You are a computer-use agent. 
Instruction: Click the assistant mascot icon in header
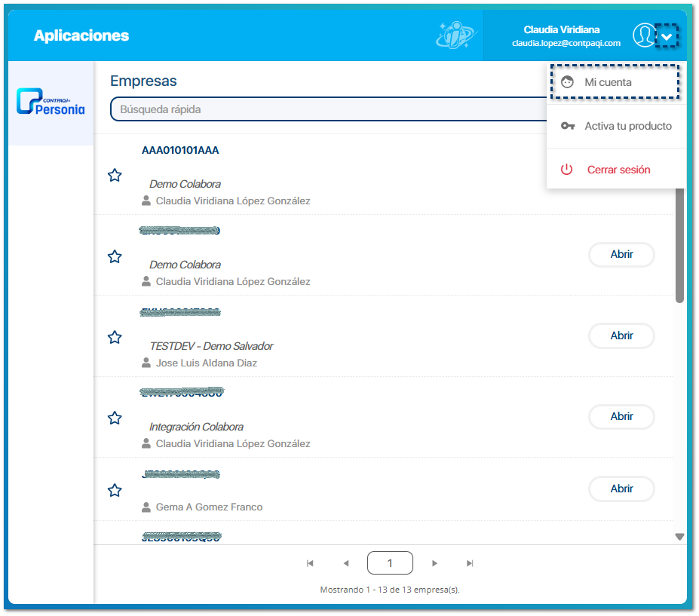(455, 35)
